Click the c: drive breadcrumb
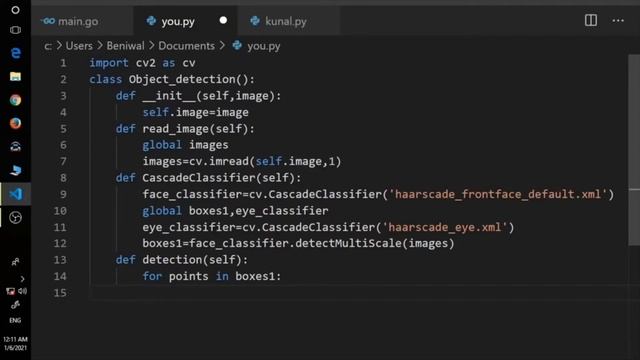Screen dimensions: 640x360 48,46
